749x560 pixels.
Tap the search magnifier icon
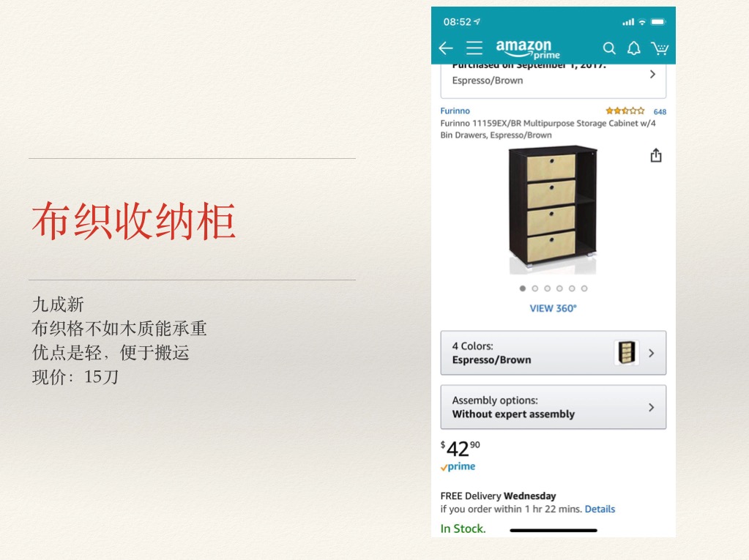pyautogui.click(x=608, y=48)
